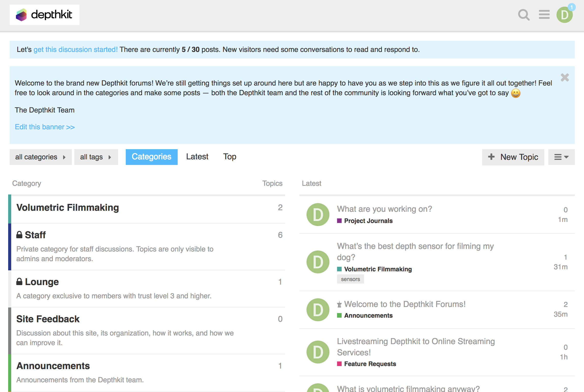Click avatar of 'What are you working on?' poster
Image resolution: width=584 pixels, height=392 pixels.
coord(318,215)
